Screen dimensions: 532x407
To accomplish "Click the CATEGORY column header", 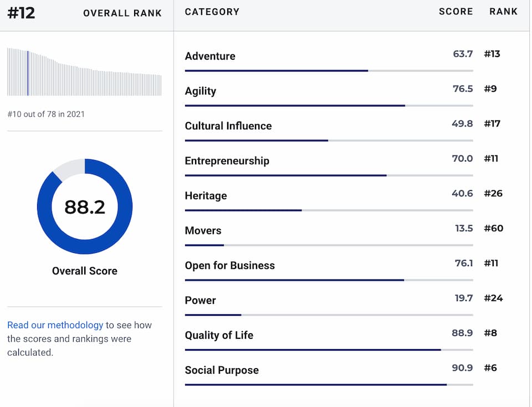I will (x=212, y=12).
